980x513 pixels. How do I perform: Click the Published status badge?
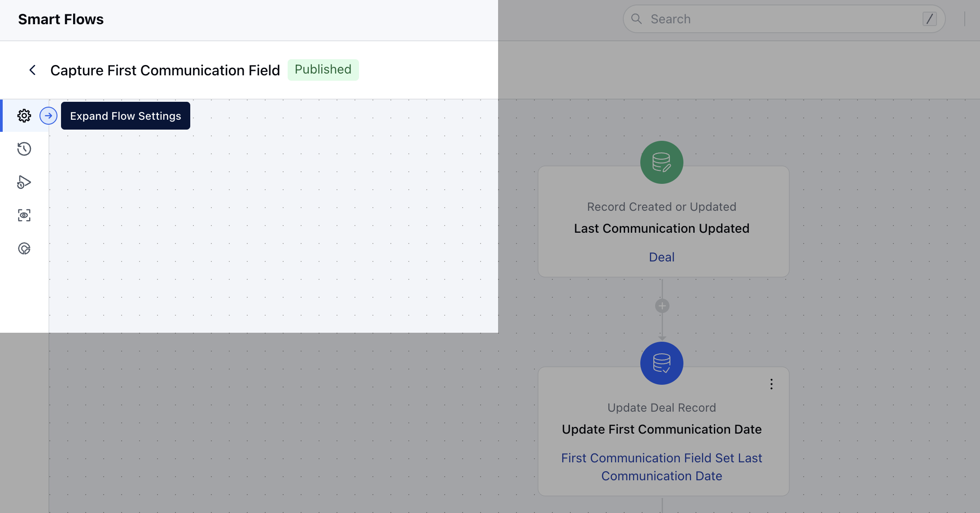click(x=323, y=70)
